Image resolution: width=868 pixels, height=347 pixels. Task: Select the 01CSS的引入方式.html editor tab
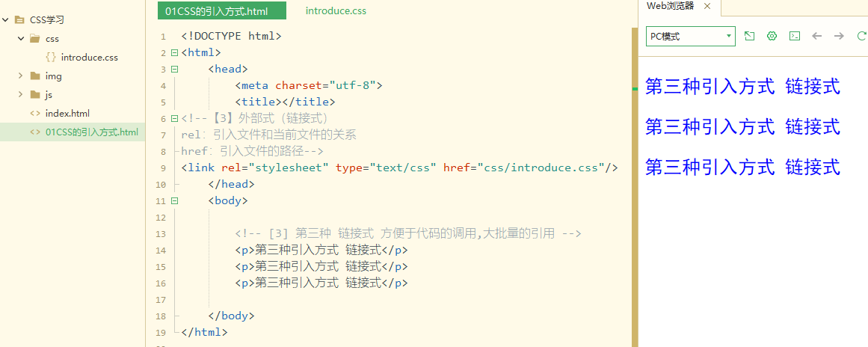click(x=221, y=10)
